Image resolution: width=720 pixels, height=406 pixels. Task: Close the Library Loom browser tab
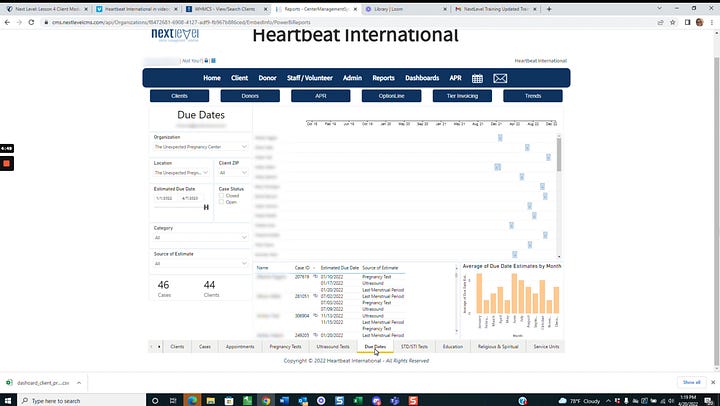point(445,9)
